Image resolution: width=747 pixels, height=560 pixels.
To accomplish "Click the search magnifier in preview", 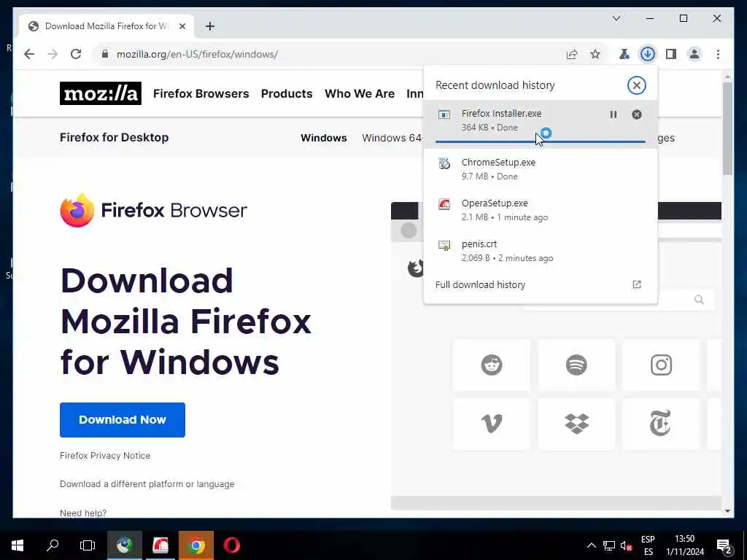I will click(699, 300).
